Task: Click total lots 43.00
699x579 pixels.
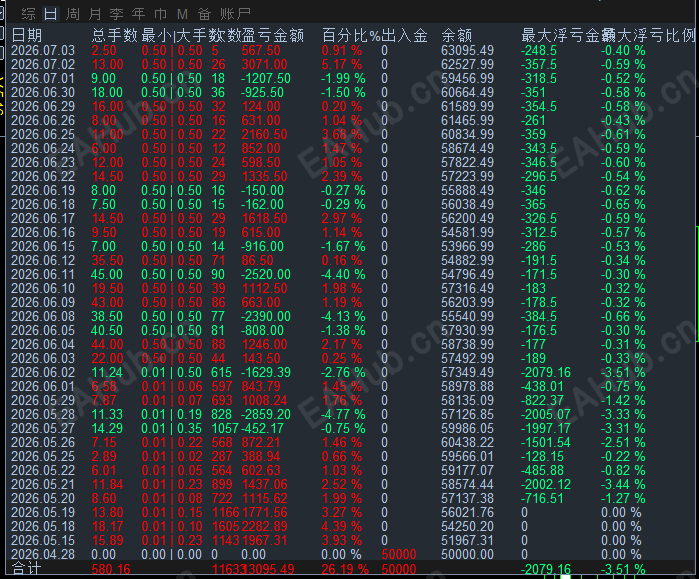Action: click(107, 302)
